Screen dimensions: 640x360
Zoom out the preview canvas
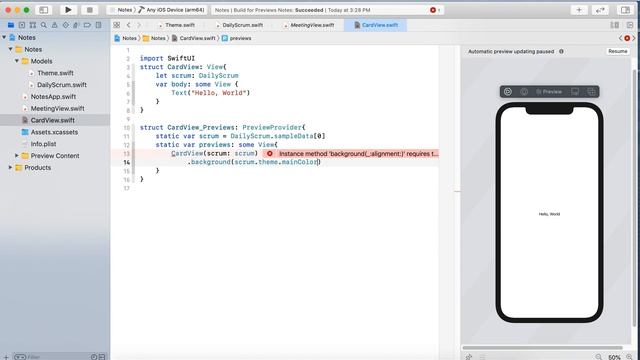pyautogui.click(x=598, y=357)
